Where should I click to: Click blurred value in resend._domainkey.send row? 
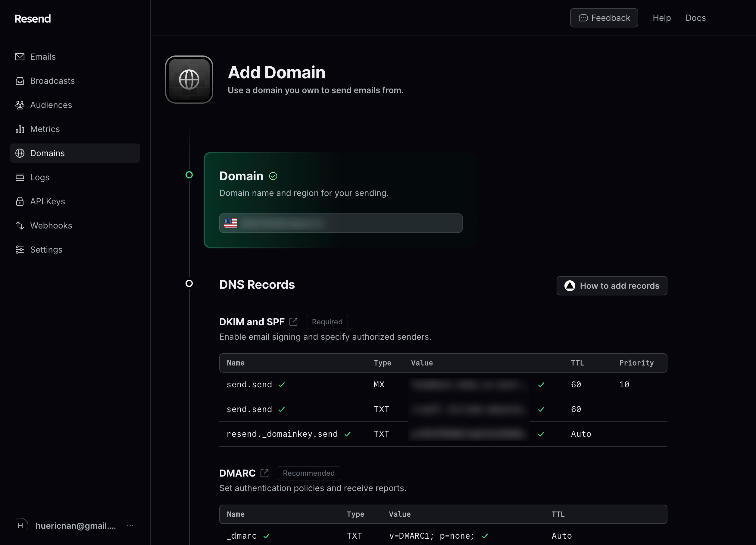(468, 434)
